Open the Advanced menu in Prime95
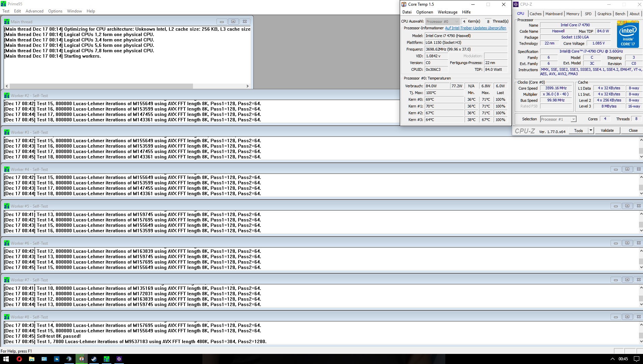Screen dimensions: 643x364 pyautogui.click(x=34, y=11)
